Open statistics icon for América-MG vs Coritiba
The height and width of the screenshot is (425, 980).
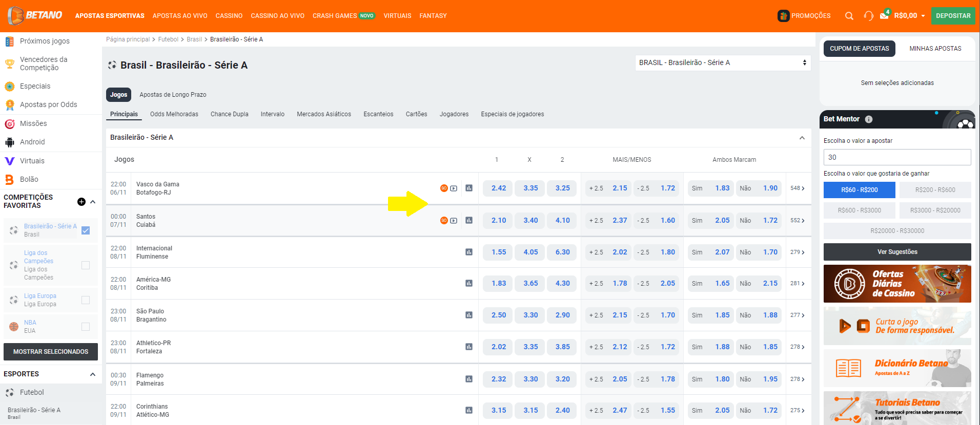click(x=469, y=283)
